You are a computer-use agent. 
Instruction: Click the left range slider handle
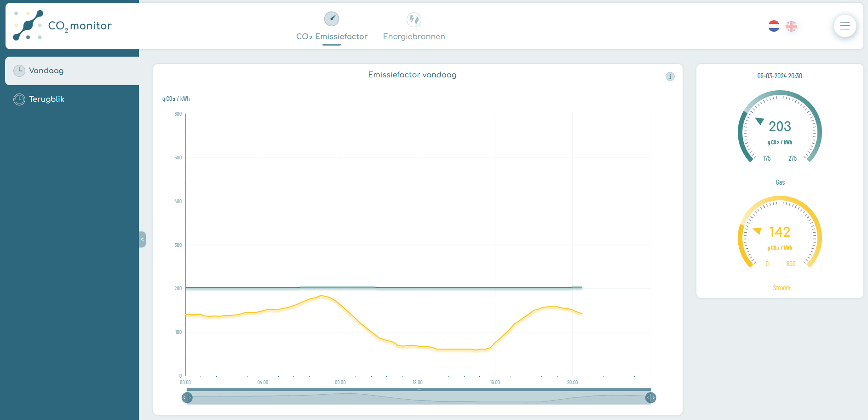[x=187, y=397]
